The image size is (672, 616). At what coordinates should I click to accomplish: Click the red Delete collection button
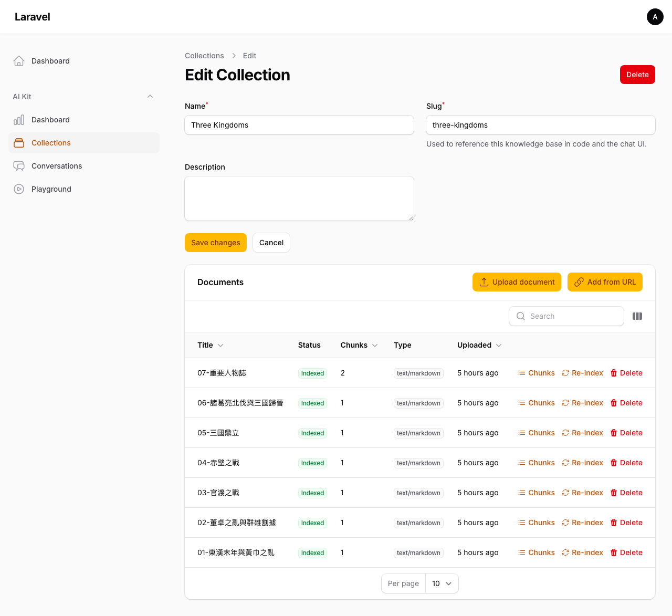(637, 75)
